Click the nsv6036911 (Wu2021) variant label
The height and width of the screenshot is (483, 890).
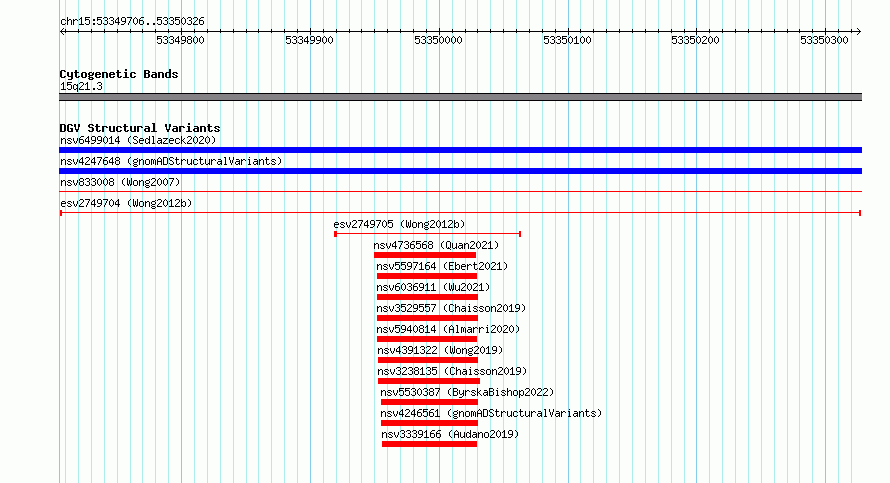(x=433, y=287)
